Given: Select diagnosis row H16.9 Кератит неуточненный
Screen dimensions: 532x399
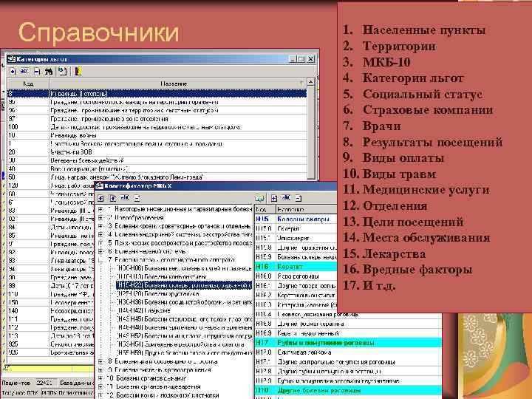Looking at the screenshot, I should (x=348, y=333).
